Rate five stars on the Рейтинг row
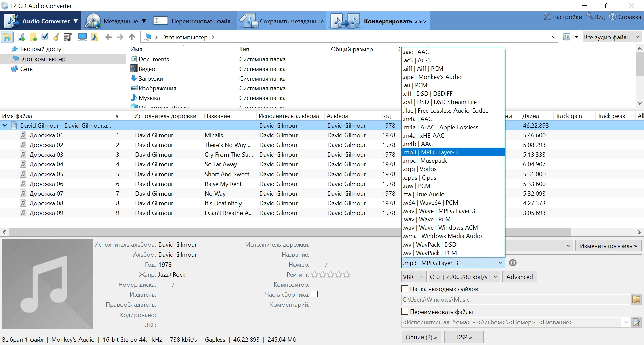The height and width of the screenshot is (345, 644). click(347, 275)
